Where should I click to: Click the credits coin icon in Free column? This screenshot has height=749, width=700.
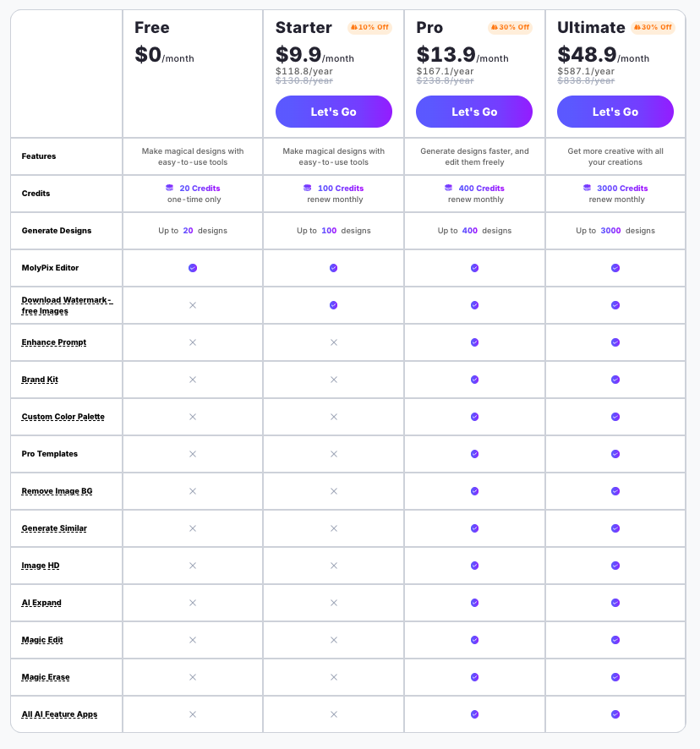click(x=170, y=188)
